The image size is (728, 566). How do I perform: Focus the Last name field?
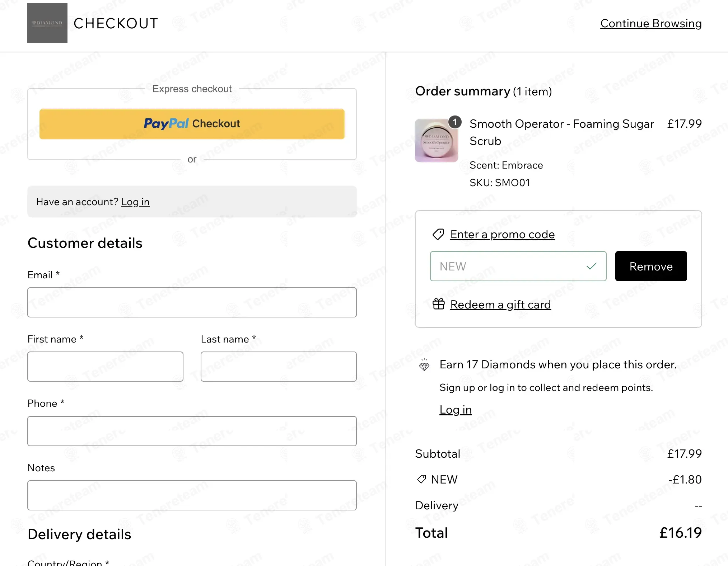coord(279,367)
